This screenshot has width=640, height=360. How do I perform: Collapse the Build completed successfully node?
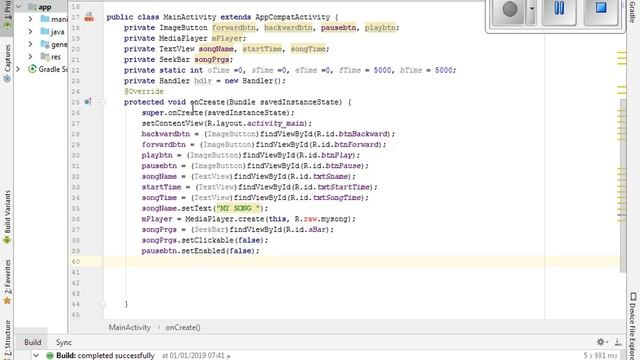[x=36, y=356]
